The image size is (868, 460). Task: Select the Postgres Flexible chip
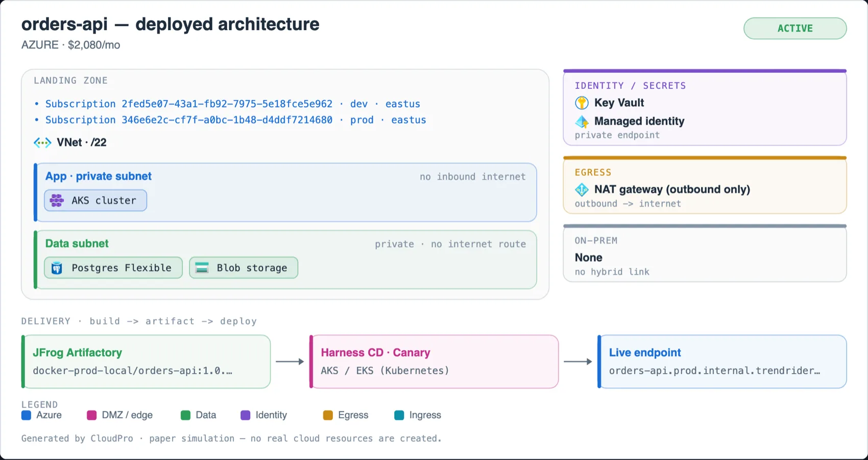pyautogui.click(x=113, y=268)
